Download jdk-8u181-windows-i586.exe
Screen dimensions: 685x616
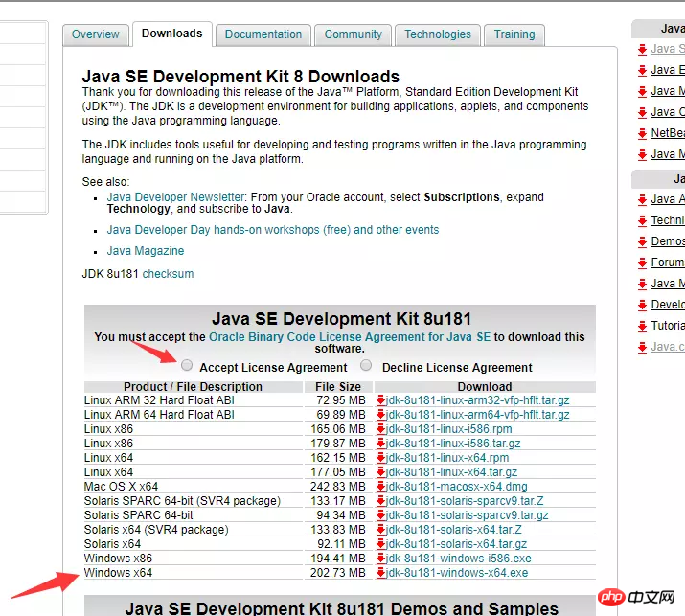[x=458, y=559]
